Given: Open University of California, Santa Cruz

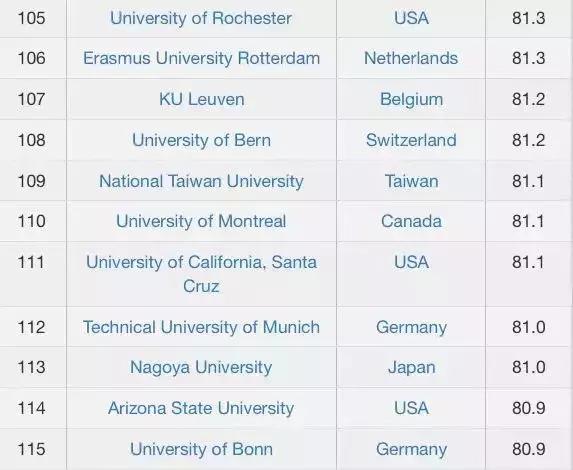Looking at the screenshot, I should (x=201, y=274).
